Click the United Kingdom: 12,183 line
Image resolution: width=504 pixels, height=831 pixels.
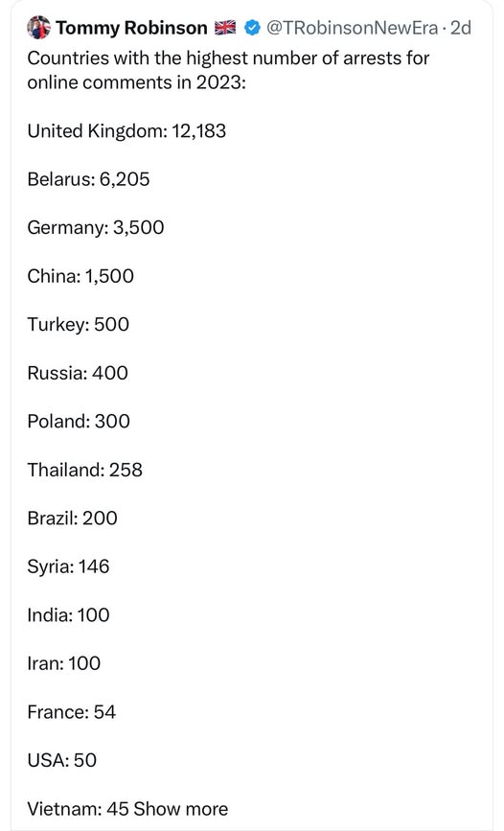coord(126,131)
